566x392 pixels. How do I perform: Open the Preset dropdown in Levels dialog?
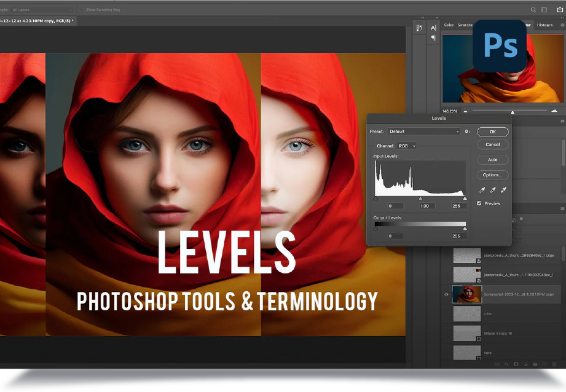click(424, 131)
